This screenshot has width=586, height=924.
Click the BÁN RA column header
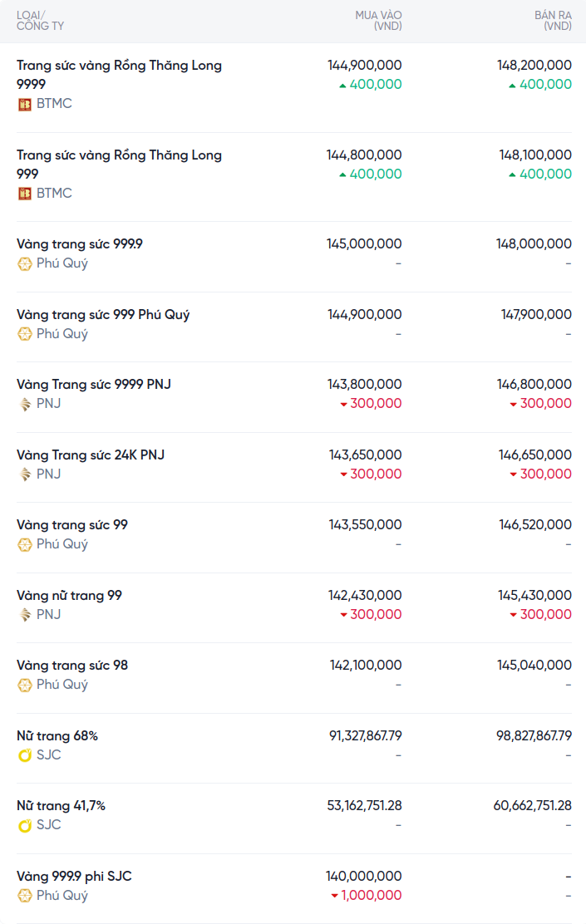(x=553, y=21)
